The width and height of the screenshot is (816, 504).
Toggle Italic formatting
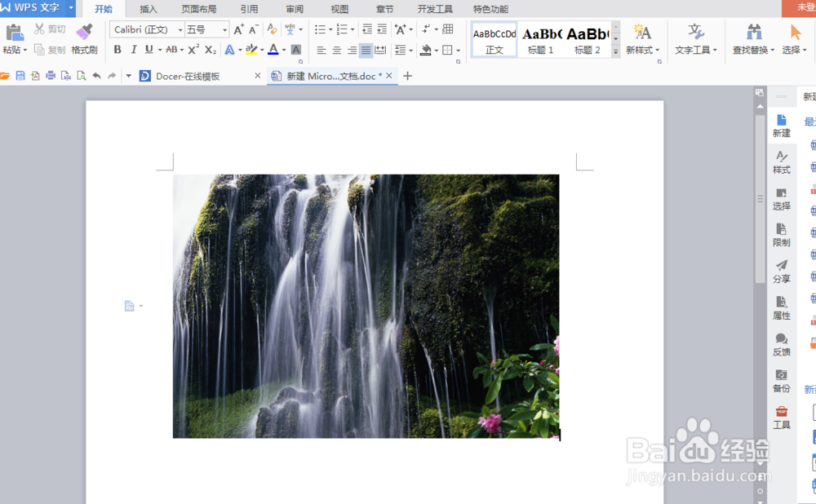point(134,50)
